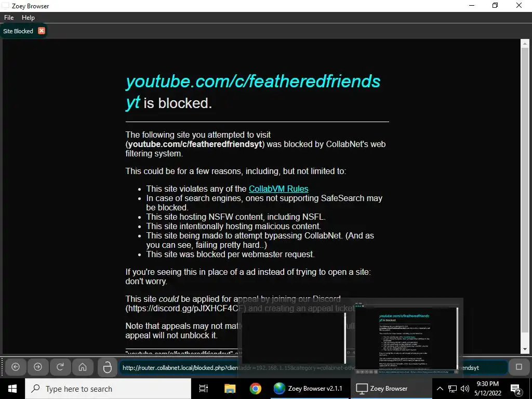Screen dimensions: 532x399
Task: Click the page scrollbar up arrow
Action: click(x=525, y=44)
